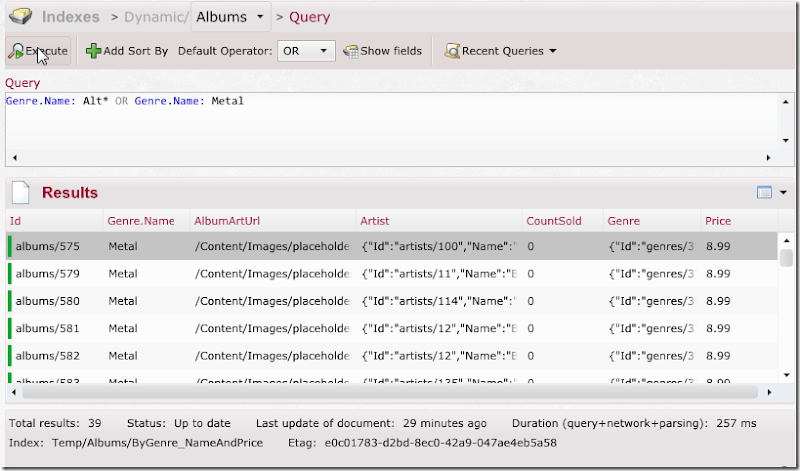
Task: Click the query box horizontal scroll right arrow
Action: (x=769, y=157)
